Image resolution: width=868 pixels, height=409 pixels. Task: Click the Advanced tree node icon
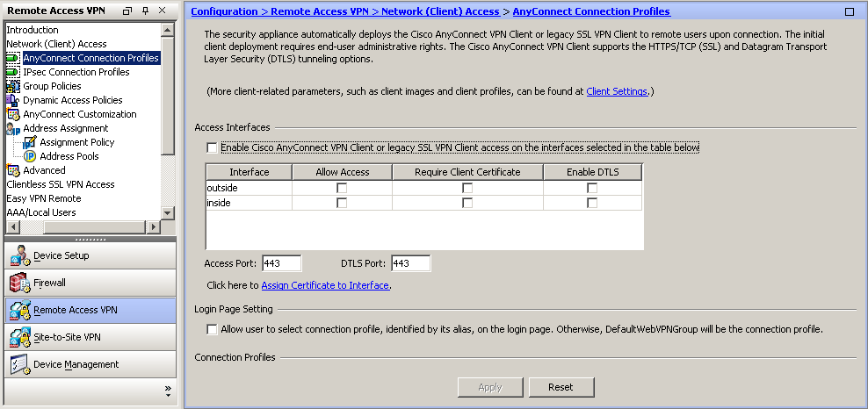pyautogui.click(x=13, y=170)
